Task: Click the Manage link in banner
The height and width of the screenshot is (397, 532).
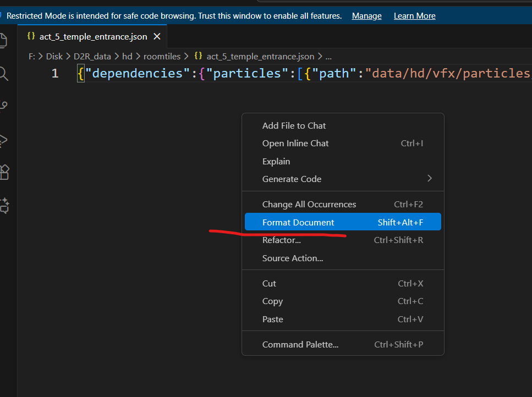Action: [x=366, y=16]
